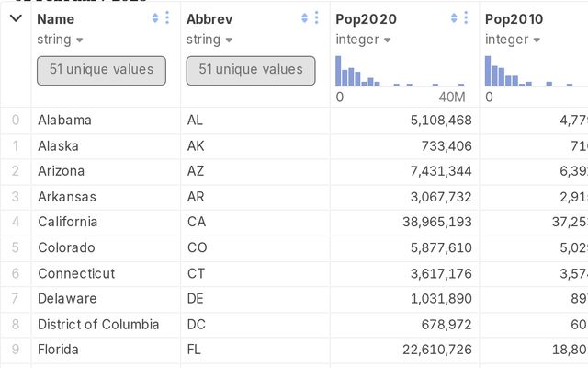
Task: Sort the Pop2020 column
Action: [454, 18]
